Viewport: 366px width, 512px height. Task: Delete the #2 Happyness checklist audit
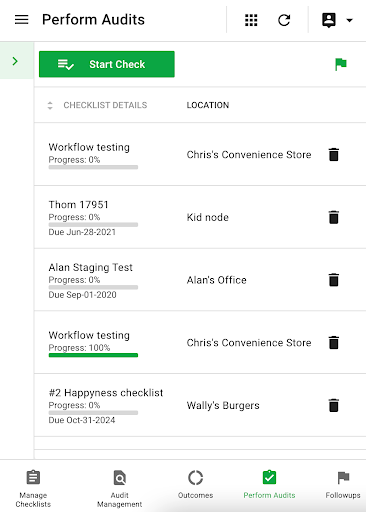[x=334, y=405]
